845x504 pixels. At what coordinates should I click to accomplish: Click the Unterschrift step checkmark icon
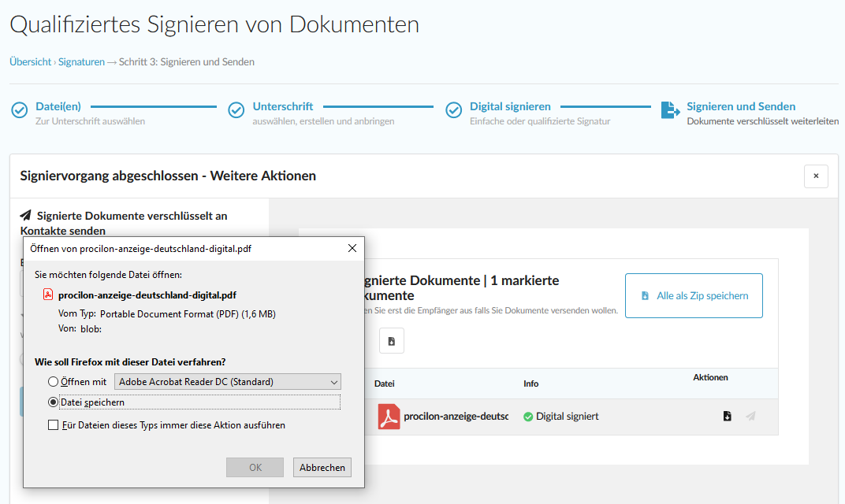(x=236, y=110)
